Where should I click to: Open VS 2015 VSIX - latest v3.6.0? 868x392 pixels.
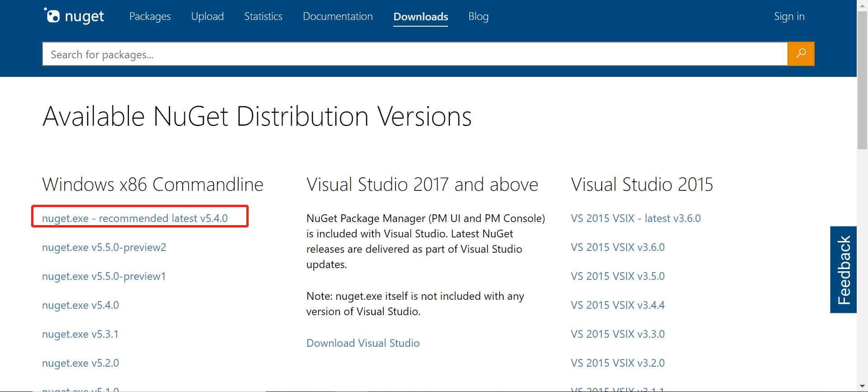636,218
